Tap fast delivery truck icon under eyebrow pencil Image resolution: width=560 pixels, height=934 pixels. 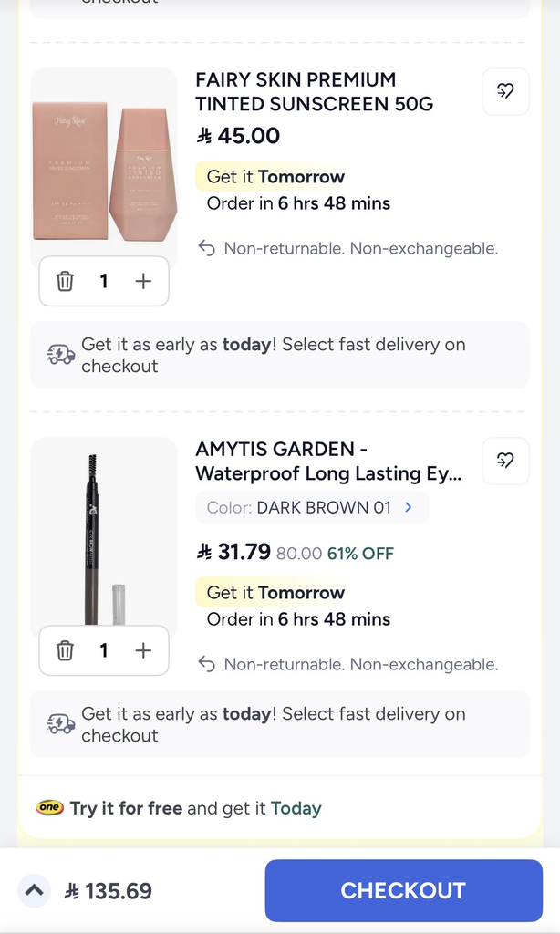[x=61, y=724]
